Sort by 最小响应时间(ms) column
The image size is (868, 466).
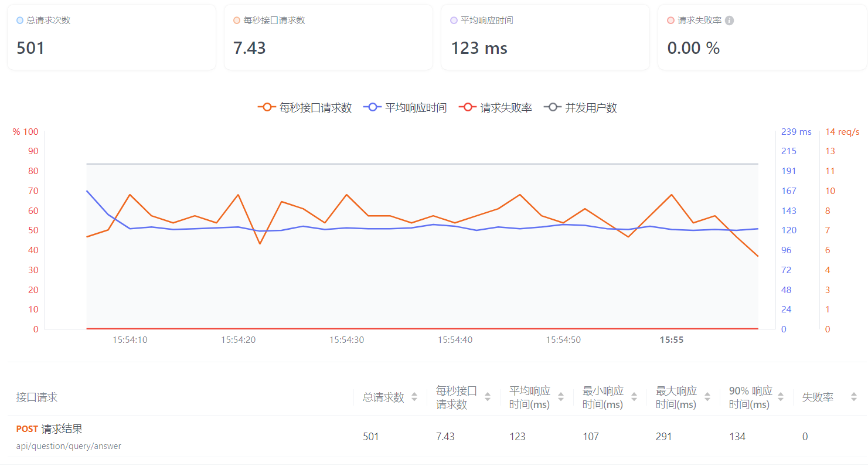click(634, 397)
